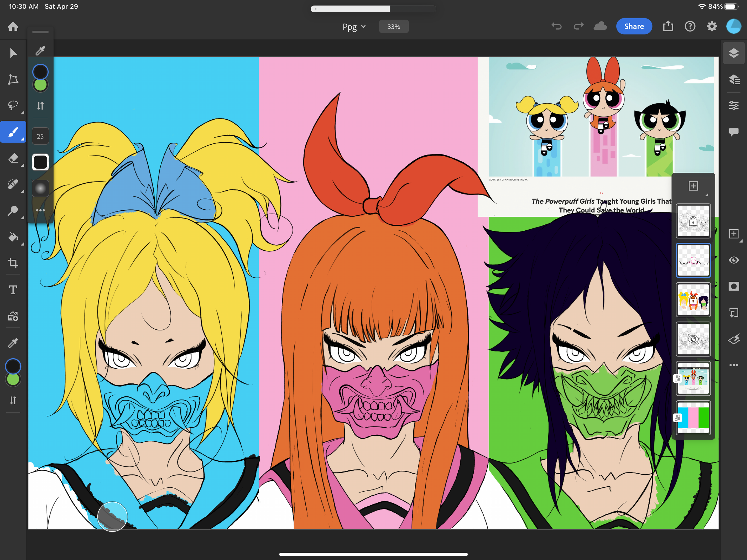Activate the Crop tool
This screenshot has width=747, height=560.
coord(13,263)
